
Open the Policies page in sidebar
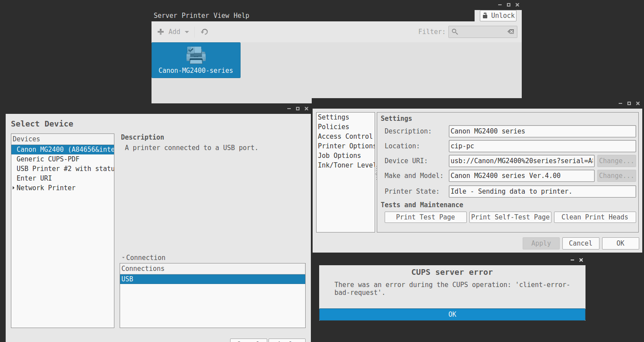(x=345, y=127)
